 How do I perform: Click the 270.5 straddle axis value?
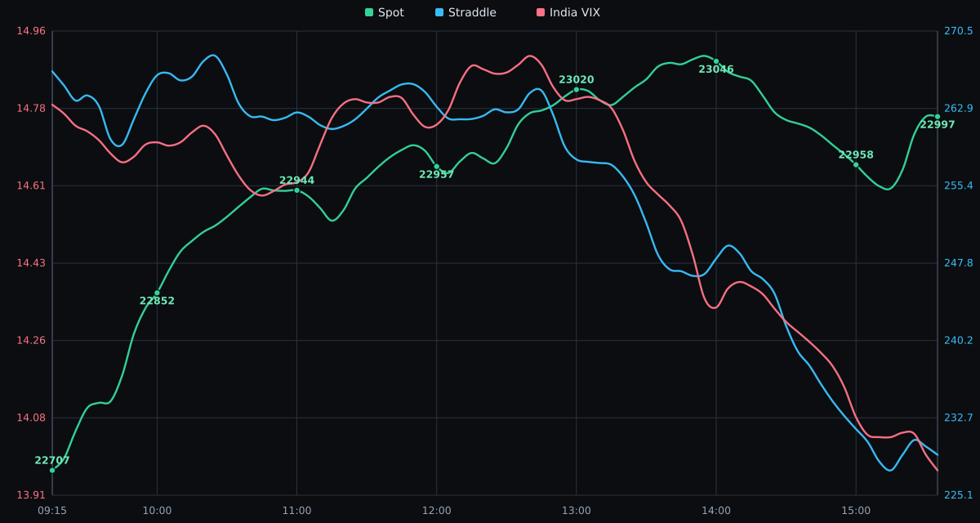point(959,31)
